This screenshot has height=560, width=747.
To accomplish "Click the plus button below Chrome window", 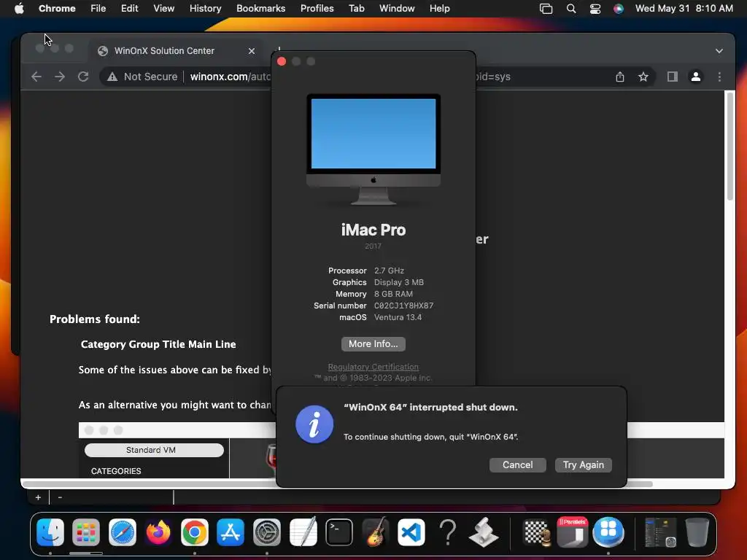I will pyautogui.click(x=38, y=497).
